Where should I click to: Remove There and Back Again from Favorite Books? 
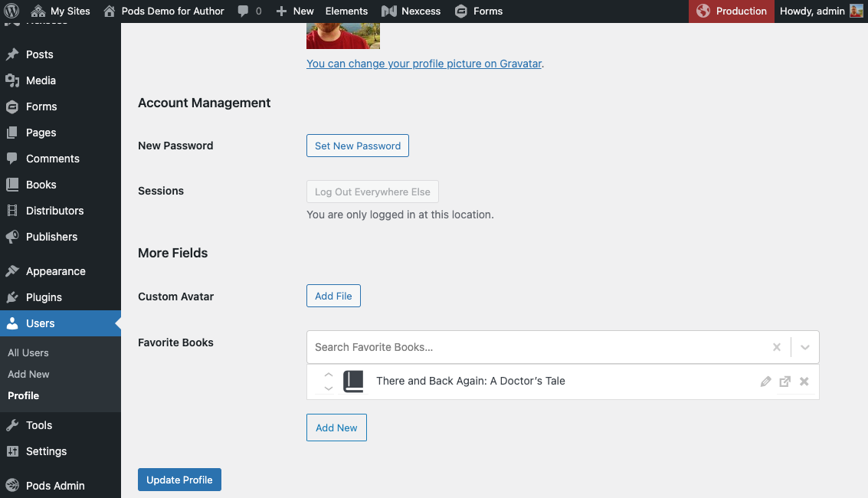click(804, 381)
